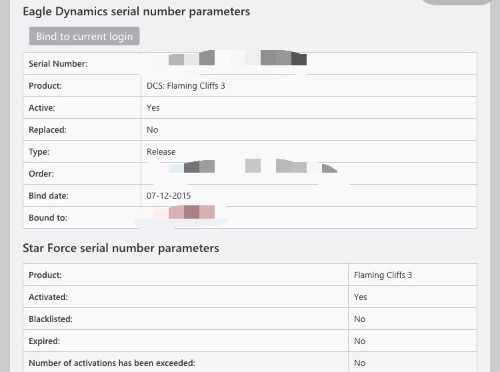The width and height of the screenshot is (500, 372).
Task: Click the Star Force serial number parameters heading
Action: [121, 248]
